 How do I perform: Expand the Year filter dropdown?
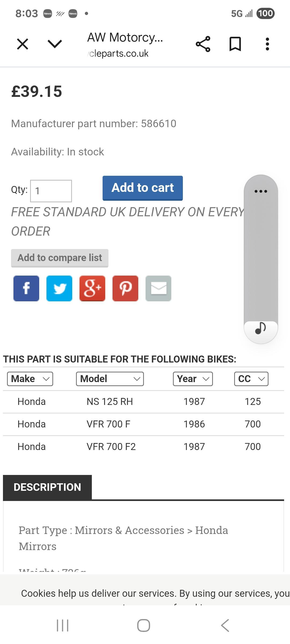[x=193, y=379]
